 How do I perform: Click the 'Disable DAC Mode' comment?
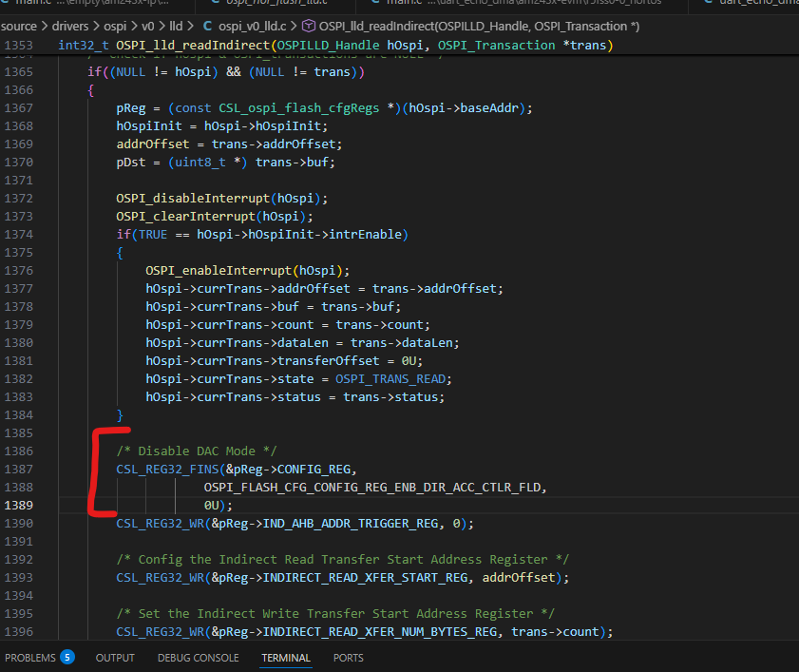pos(197,451)
